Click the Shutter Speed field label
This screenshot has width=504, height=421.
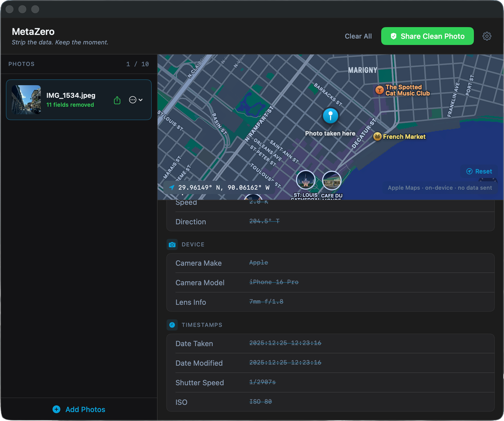[x=199, y=383]
